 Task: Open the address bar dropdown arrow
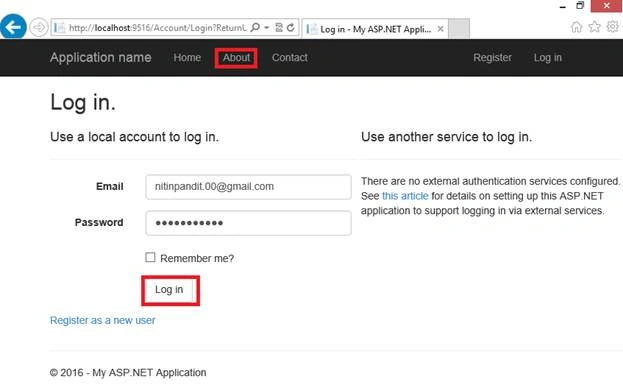pyautogui.click(x=267, y=27)
